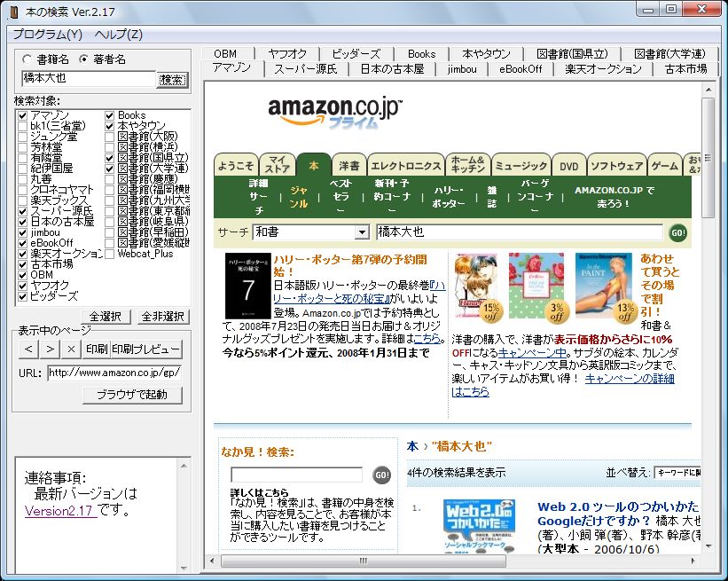Viewport: 728px width, 581px height.
Task: Click the notice panel's scroll-down arrow
Action: 184,568
